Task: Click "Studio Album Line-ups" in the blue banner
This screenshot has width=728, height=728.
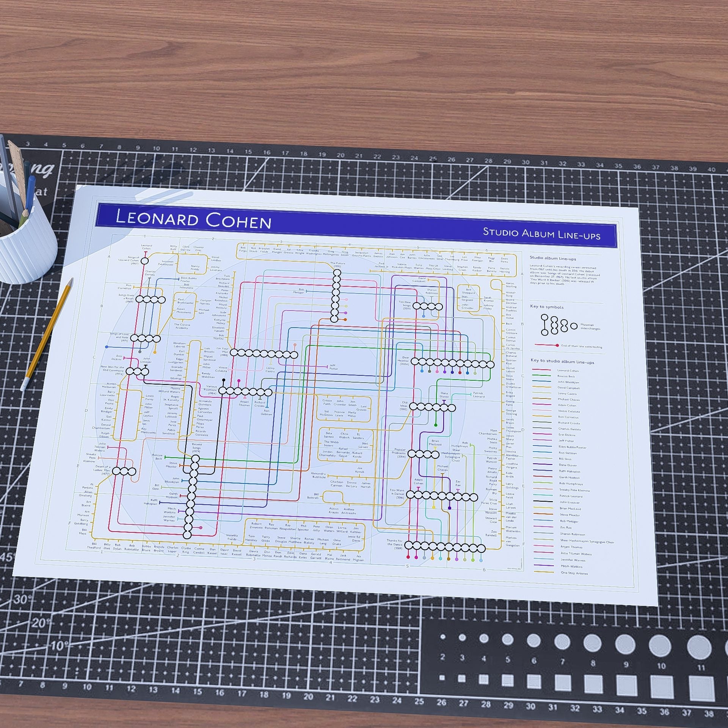Action: pyautogui.click(x=541, y=234)
